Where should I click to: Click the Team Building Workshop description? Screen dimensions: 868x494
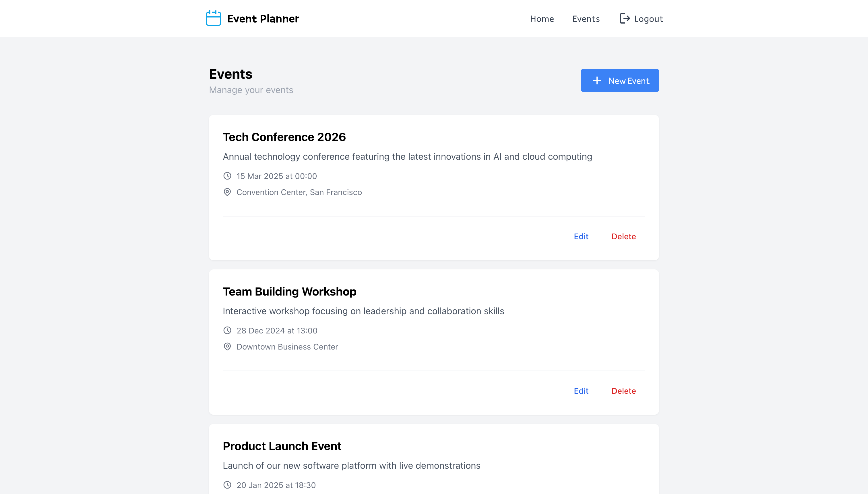point(363,311)
